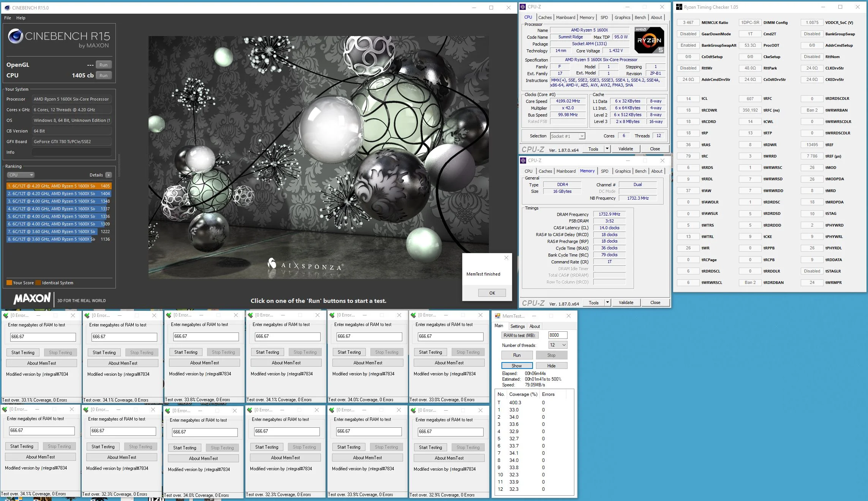Viewport: 868px width, 501px height.
Task: Open Tools dropdown arrow in Memory CPU-Z
Action: 607,302
